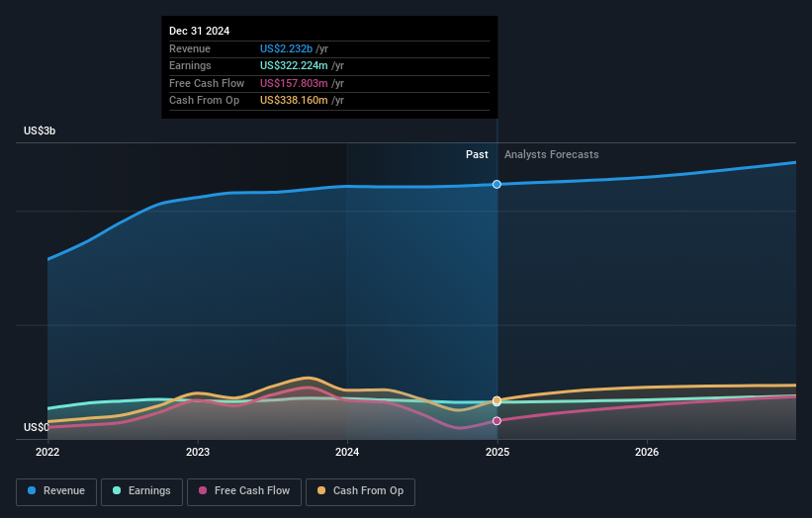Click the Cash From Op label in tooltip
812x518 pixels.
[x=204, y=101]
